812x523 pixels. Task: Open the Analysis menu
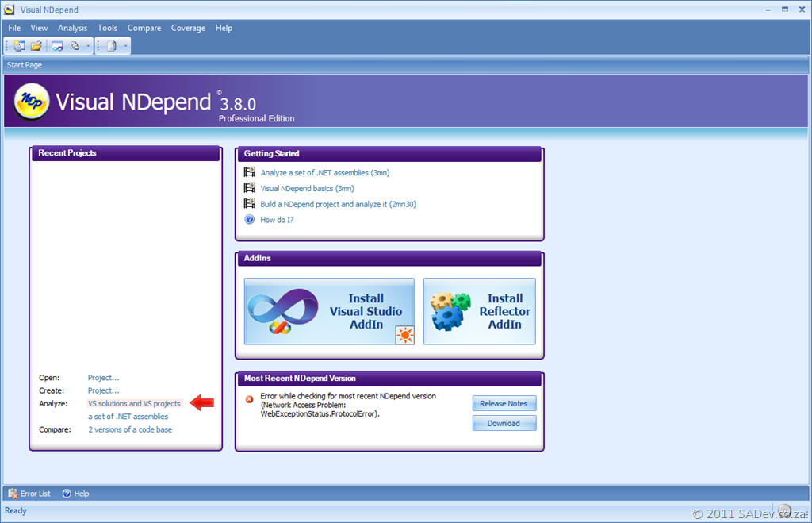click(72, 28)
